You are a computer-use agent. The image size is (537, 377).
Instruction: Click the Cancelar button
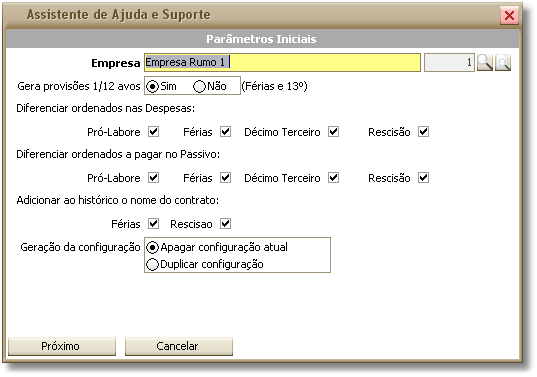(179, 346)
